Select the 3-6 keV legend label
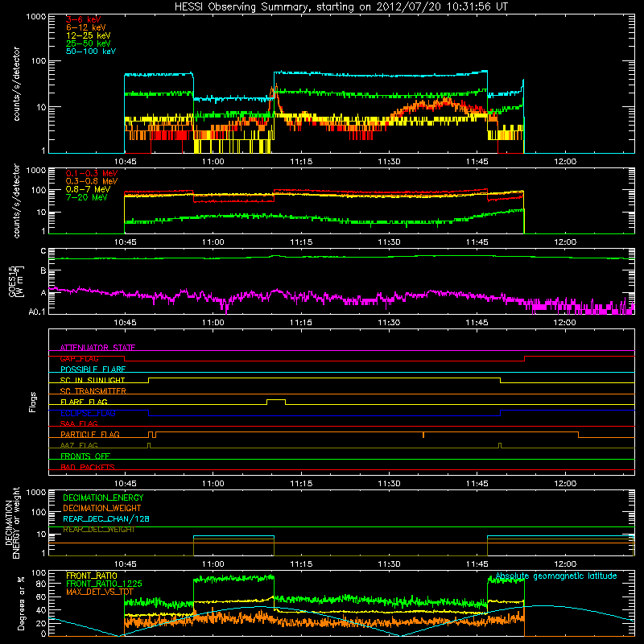This screenshot has height=644, width=644. coord(84,19)
